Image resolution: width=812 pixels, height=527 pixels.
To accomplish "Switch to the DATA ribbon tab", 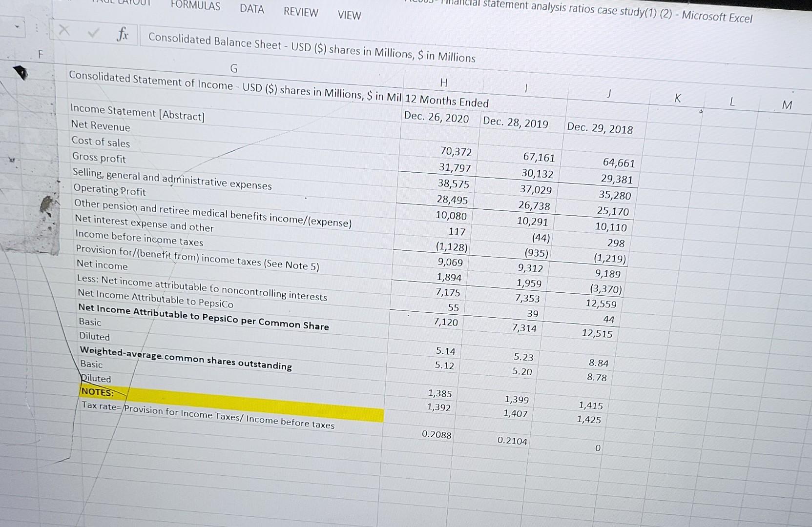I will point(251,9).
